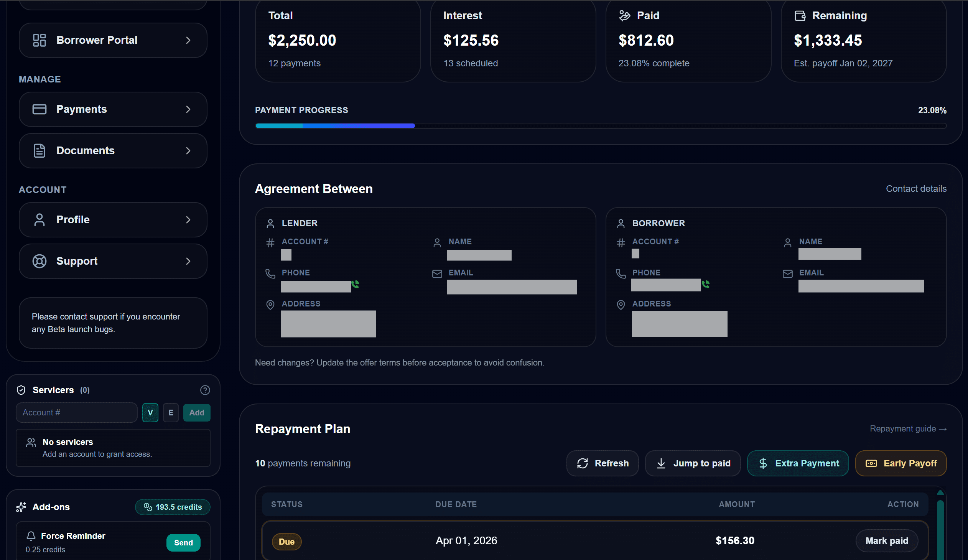Screen dimensions: 968x560
Task: Expand the Documents section chevron
Action: click(x=188, y=151)
